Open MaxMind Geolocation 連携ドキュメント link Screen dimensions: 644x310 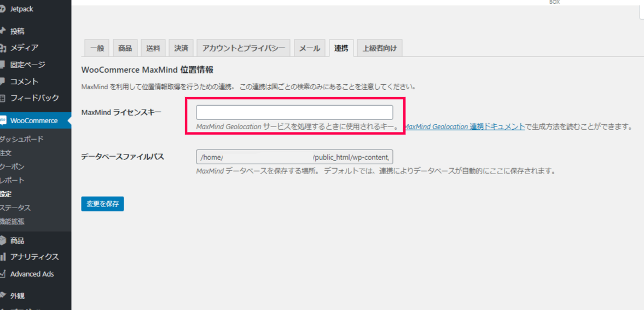[x=465, y=127]
